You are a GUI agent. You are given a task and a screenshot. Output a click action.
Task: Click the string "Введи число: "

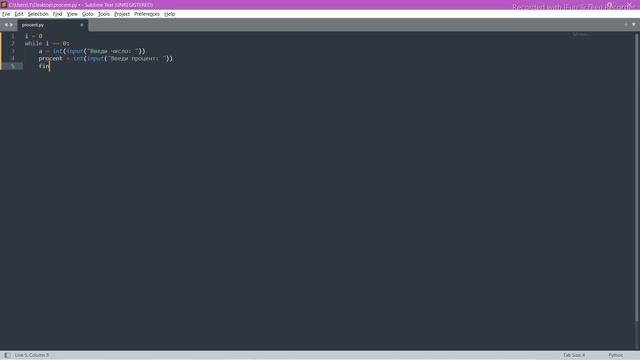pyautogui.click(x=113, y=51)
